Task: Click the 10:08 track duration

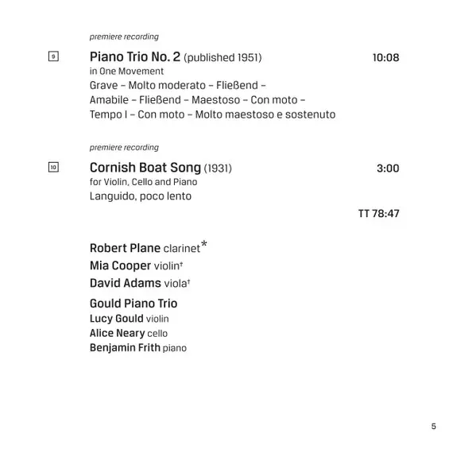Action: coord(386,58)
